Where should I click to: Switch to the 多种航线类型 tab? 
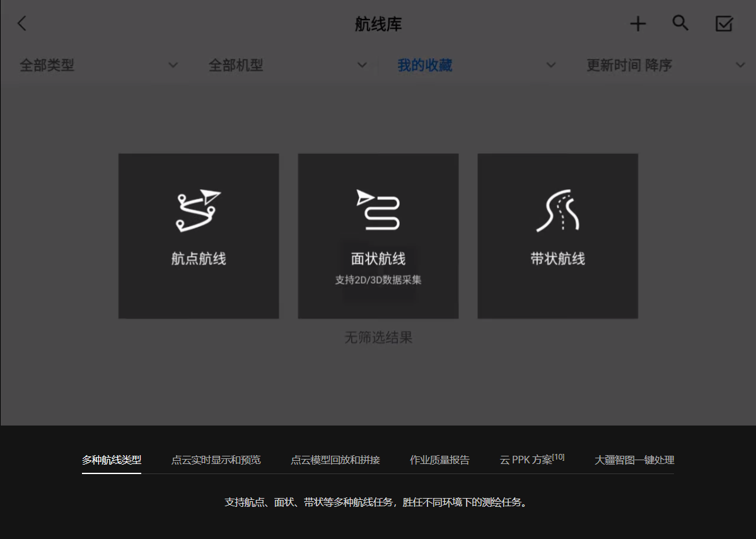(x=112, y=460)
